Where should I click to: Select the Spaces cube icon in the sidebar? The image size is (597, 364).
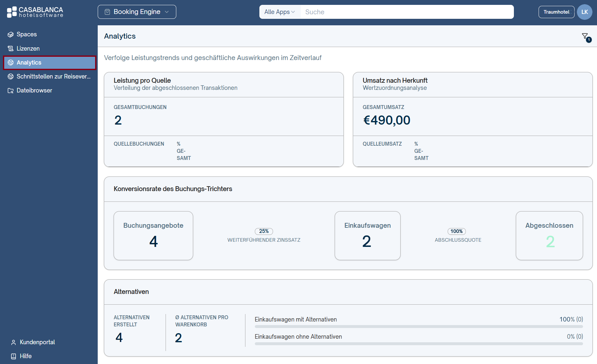(x=11, y=34)
